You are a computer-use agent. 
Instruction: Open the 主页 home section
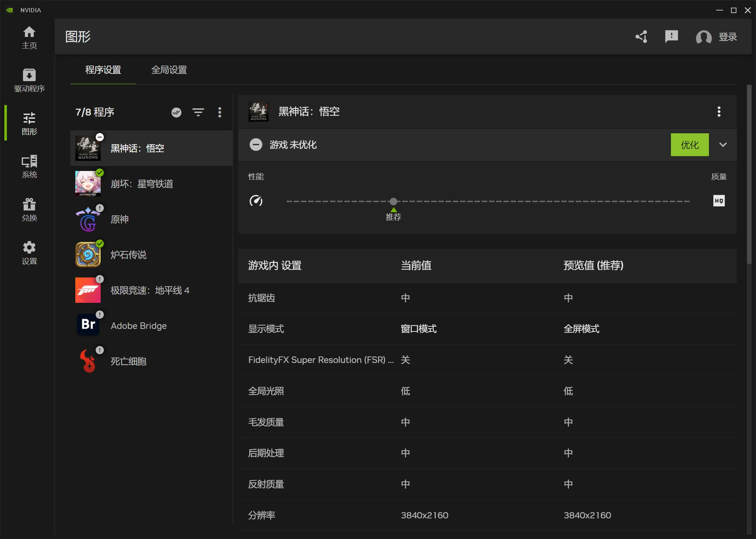click(x=29, y=37)
